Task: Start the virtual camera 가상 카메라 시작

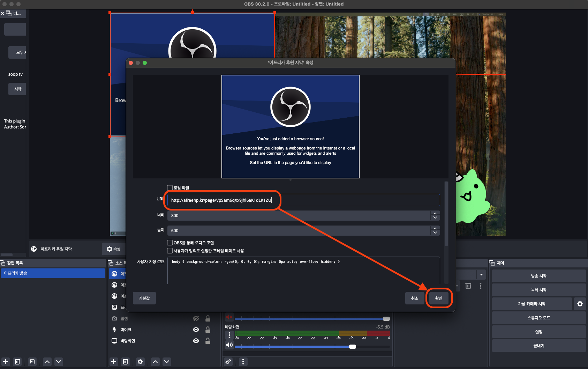Action: [x=532, y=304]
